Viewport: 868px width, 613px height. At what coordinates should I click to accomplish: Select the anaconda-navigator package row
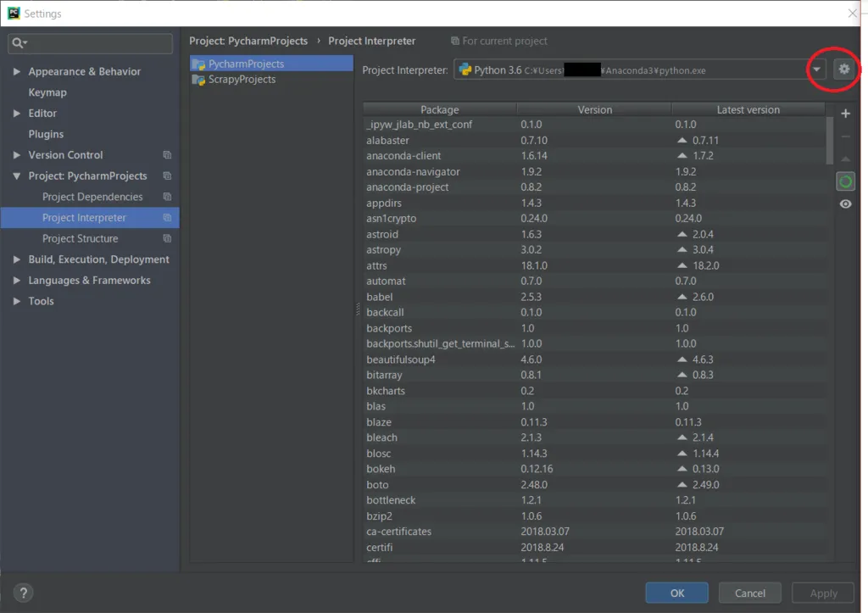[595, 171]
